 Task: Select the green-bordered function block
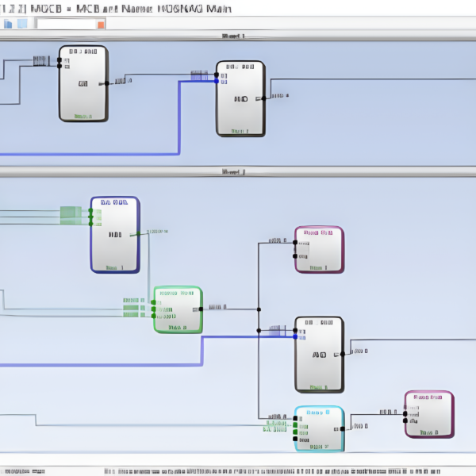click(178, 309)
